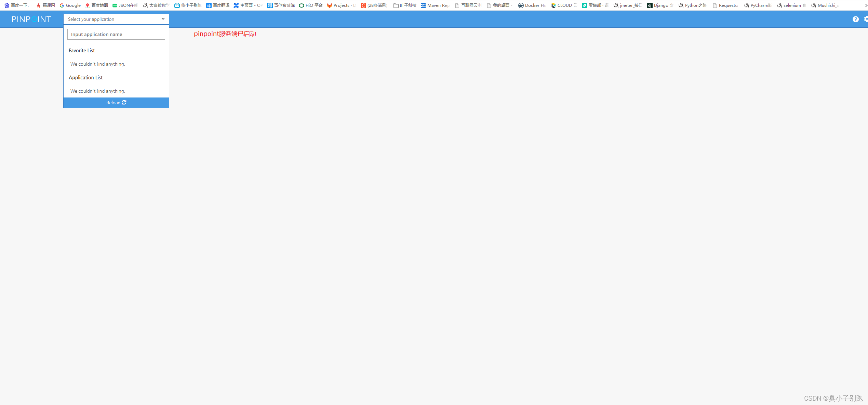The image size is (868, 405).
Task: Open the Django bookmark
Action: click(660, 5)
